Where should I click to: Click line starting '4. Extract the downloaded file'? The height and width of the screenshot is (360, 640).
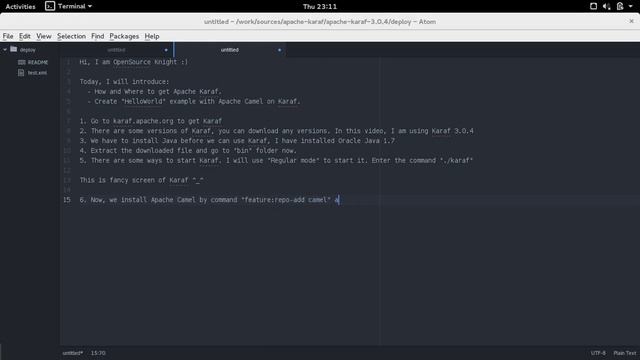pos(188,151)
